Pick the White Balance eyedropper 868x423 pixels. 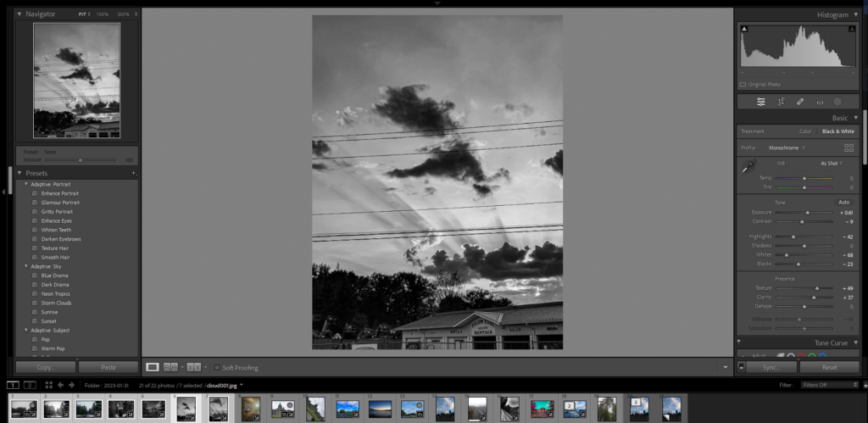click(x=748, y=168)
